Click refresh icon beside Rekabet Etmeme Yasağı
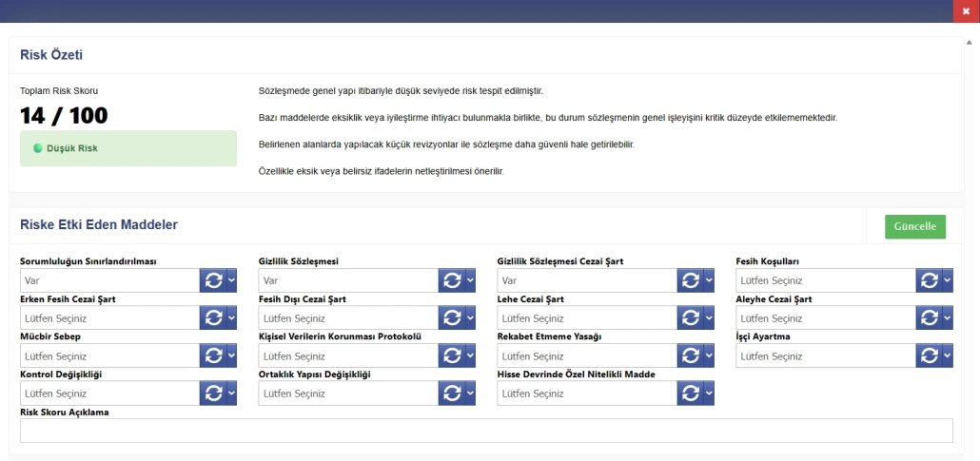This screenshot has width=980, height=461. coord(691,356)
